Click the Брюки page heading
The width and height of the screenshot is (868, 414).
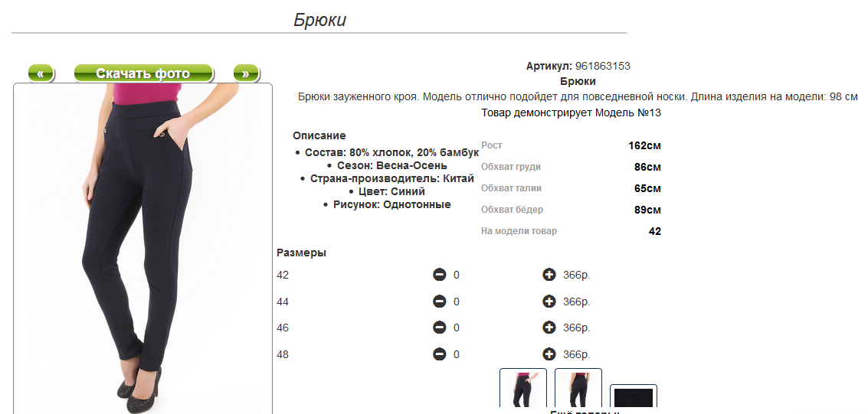tap(319, 20)
